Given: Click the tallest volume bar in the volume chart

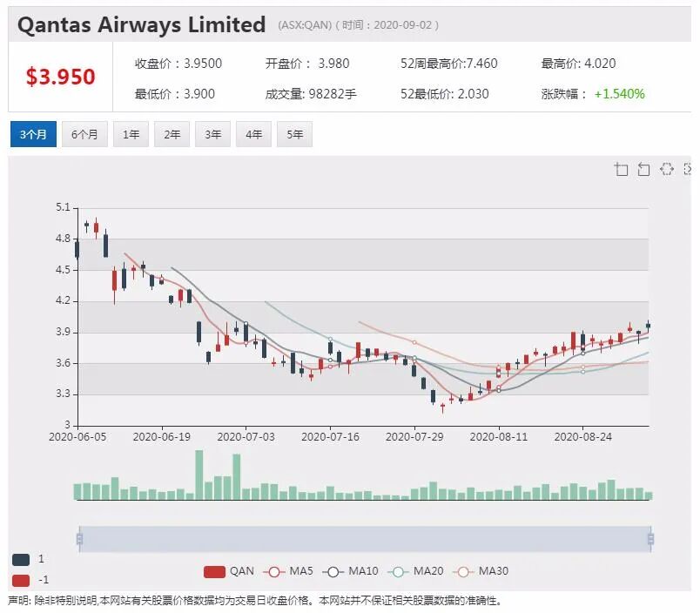Looking at the screenshot, I should coord(199,475).
